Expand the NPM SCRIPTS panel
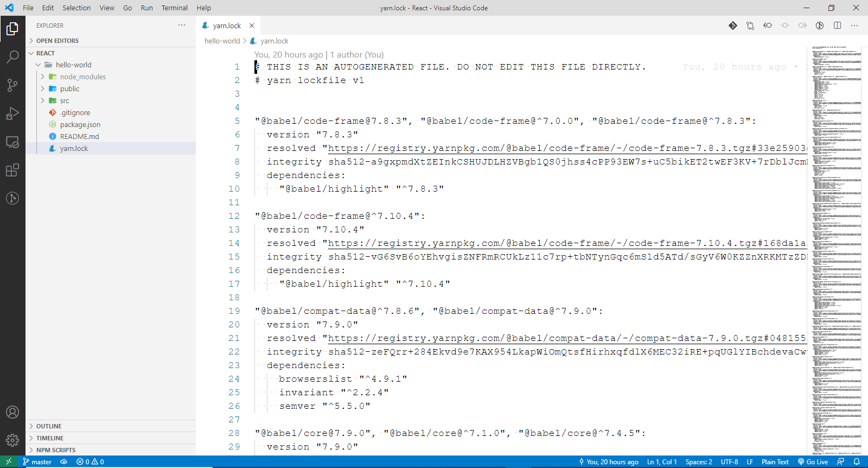 tap(111, 450)
